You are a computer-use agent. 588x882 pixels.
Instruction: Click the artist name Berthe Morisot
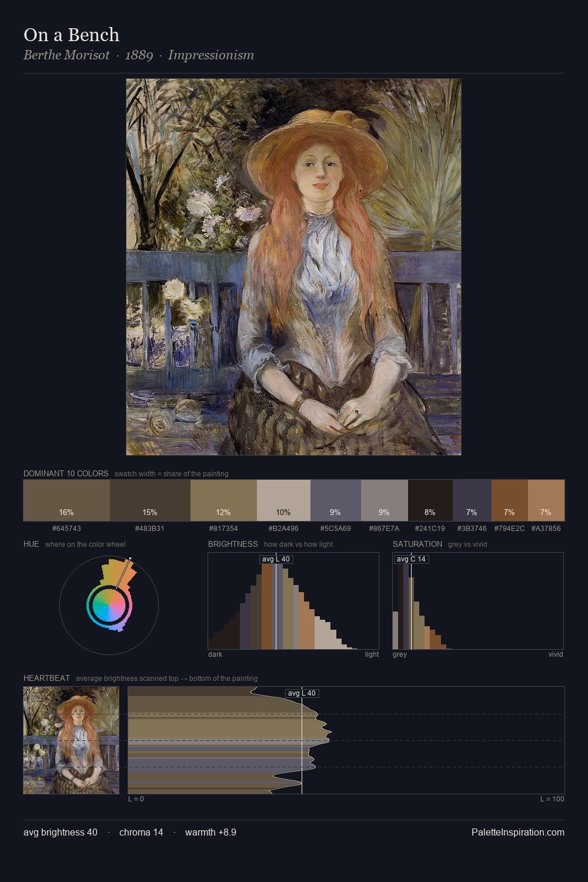pos(66,55)
